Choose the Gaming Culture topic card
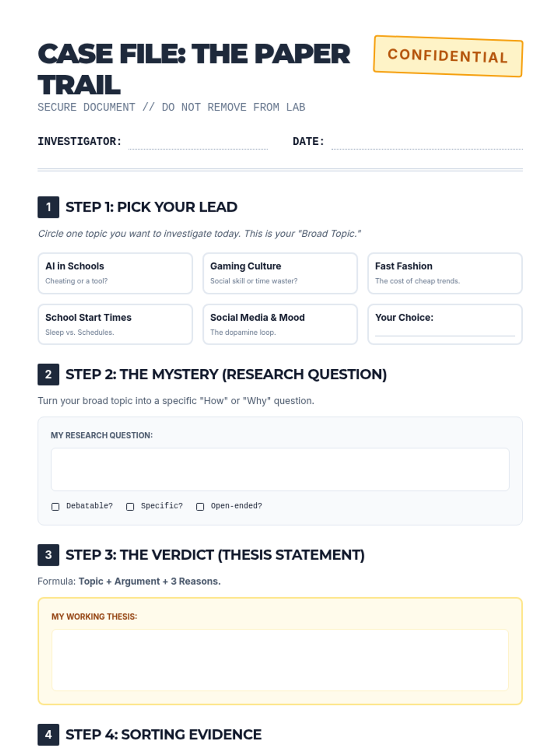 click(x=280, y=273)
